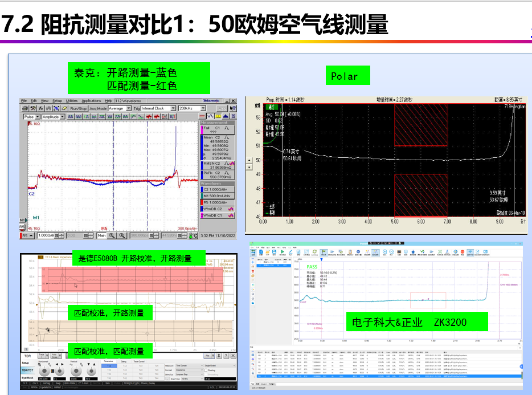Switch to the Gating tab
Screen dimensions: 532x395
click(x=124, y=361)
